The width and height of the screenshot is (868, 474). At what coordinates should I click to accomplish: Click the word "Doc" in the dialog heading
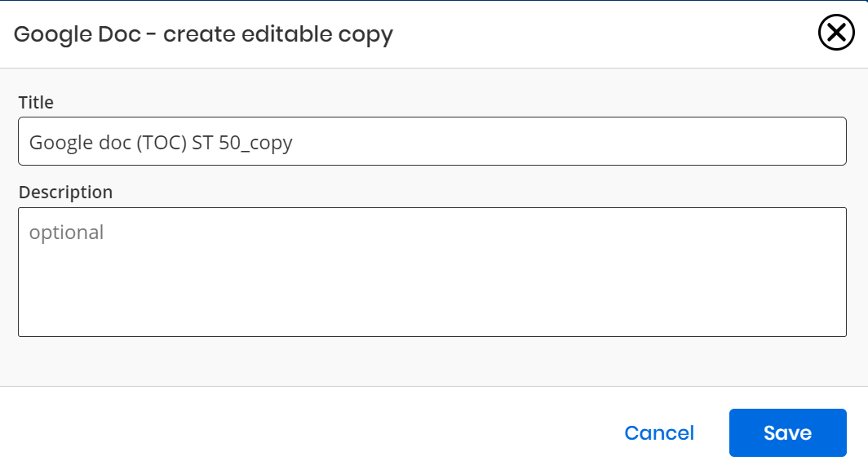tap(120, 34)
